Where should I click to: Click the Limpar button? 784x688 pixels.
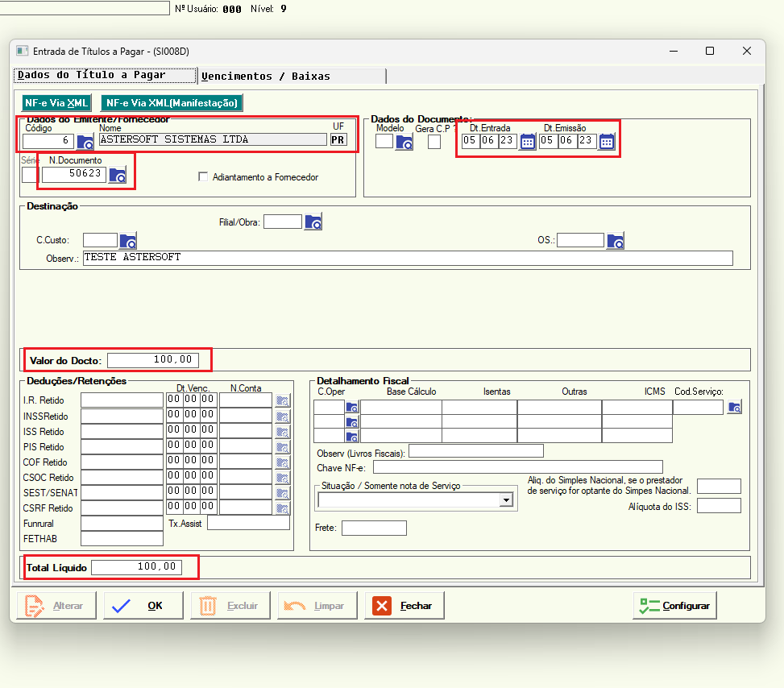317,606
